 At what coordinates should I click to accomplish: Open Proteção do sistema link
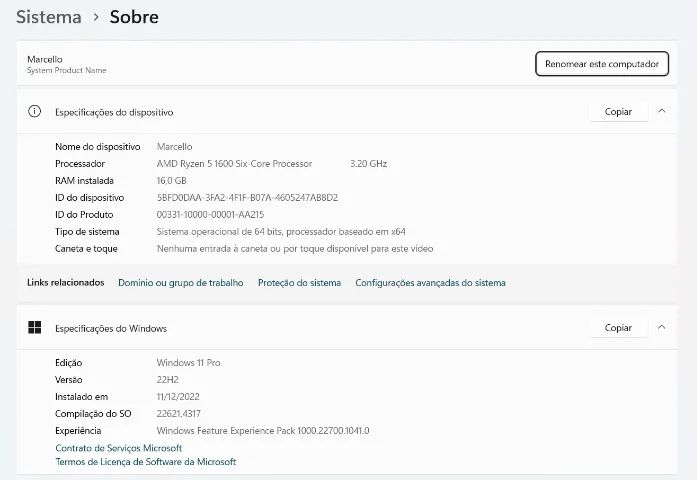(299, 283)
